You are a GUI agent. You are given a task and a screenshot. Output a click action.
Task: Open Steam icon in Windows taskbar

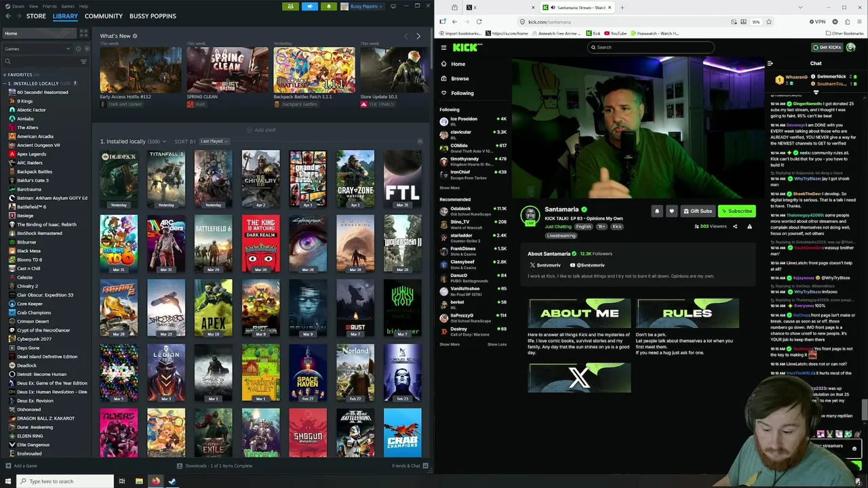(x=172, y=481)
